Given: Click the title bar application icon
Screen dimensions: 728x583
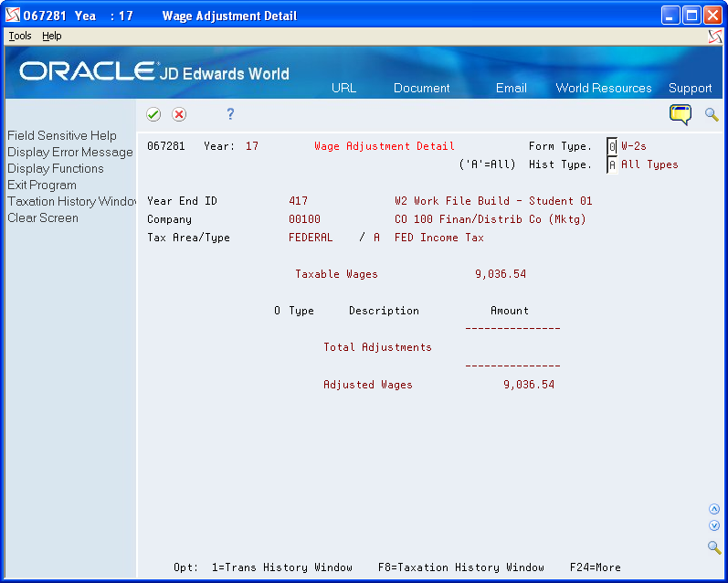Looking at the screenshot, I should coord(13,15).
